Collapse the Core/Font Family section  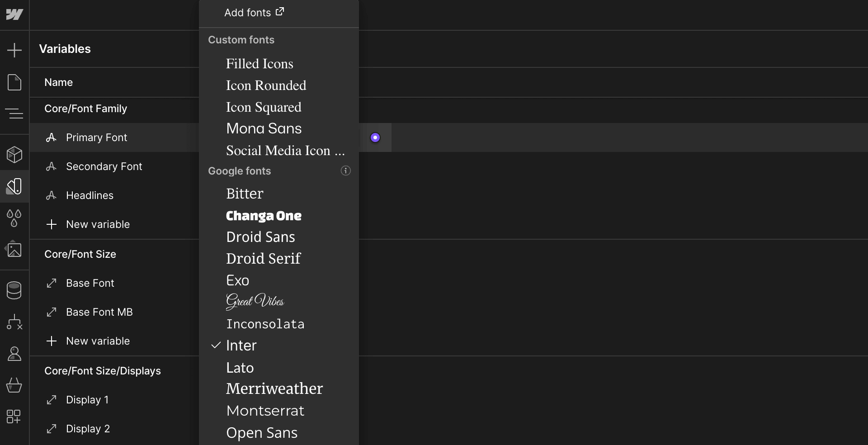(x=86, y=109)
